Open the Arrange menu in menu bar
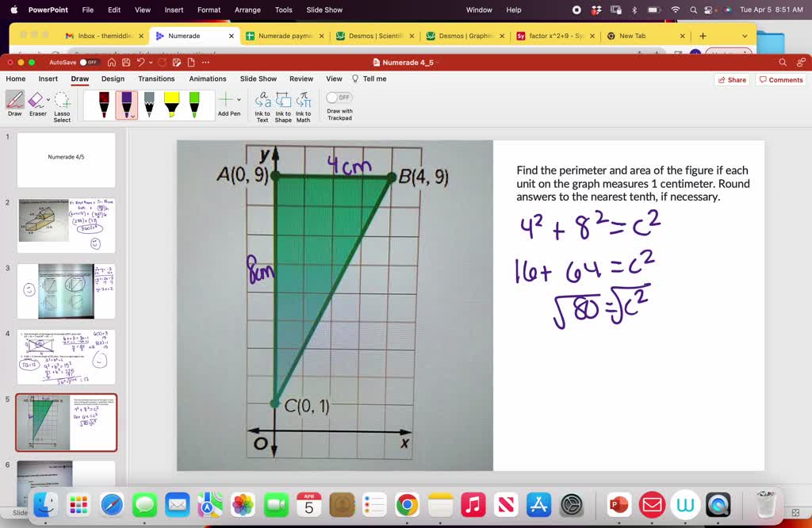This screenshot has width=812, height=528. click(247, 10)
